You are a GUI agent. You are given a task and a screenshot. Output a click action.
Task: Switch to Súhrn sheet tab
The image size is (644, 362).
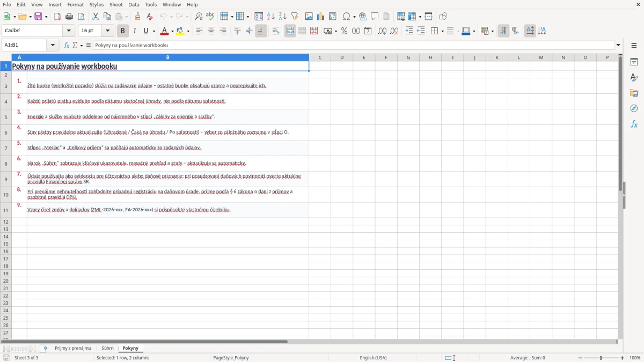(107, 348)
